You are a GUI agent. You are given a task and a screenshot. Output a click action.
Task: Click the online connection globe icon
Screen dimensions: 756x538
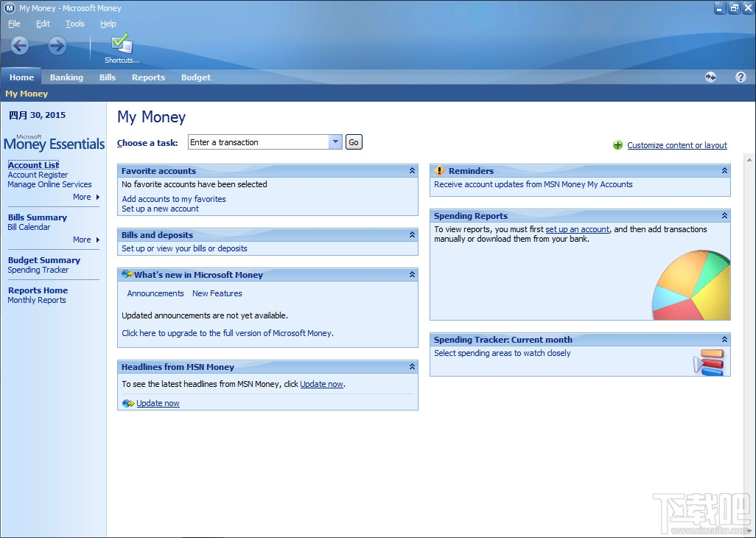coord(710,77)
